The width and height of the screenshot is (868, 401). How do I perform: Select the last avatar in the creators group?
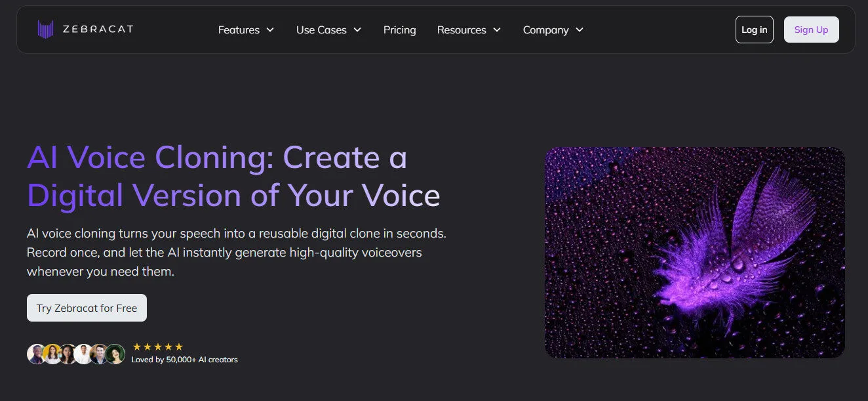pos(115,354)
